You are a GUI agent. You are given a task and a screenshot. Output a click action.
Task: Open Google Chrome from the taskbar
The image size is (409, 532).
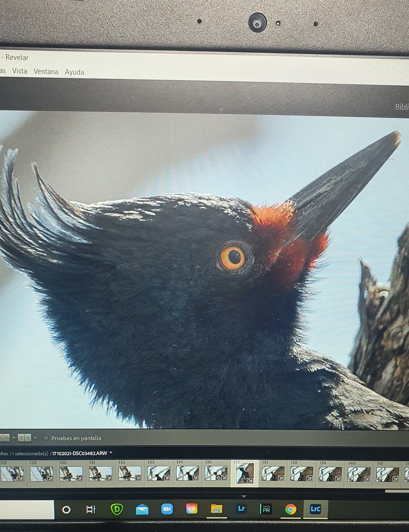pos(291,509)
